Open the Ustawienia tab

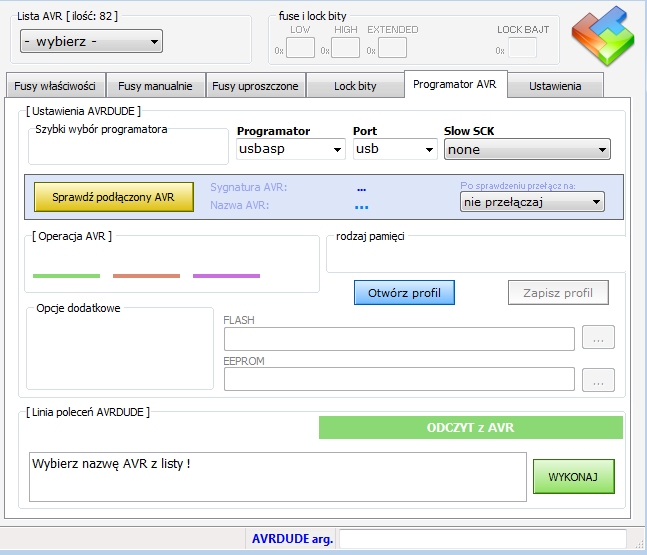point(555,86)
